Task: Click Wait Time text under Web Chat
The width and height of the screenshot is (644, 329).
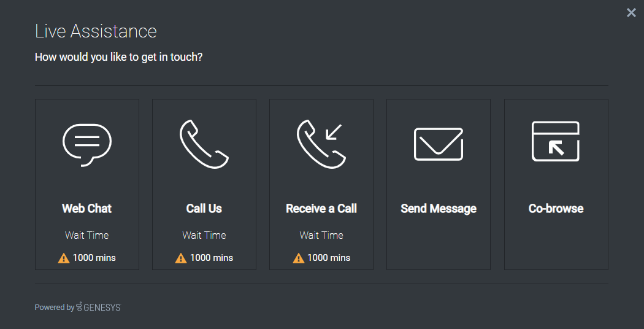Action: click(86, 235)
